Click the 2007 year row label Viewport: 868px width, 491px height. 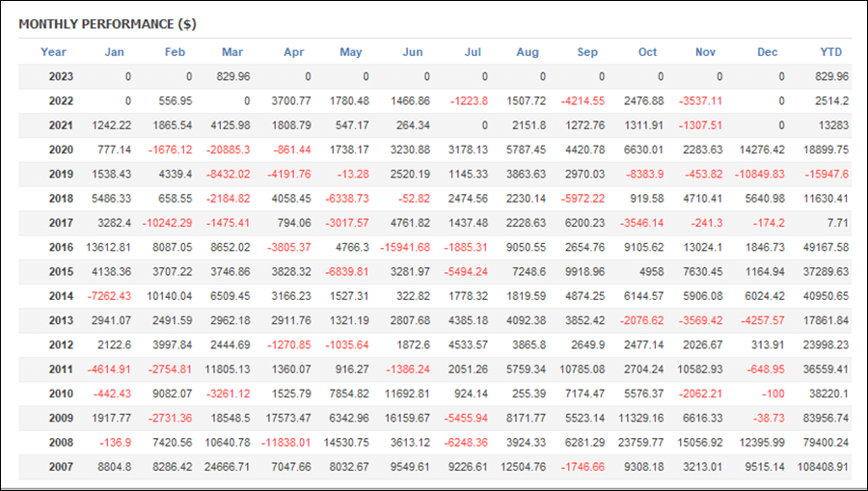click(x=61, y=467)
